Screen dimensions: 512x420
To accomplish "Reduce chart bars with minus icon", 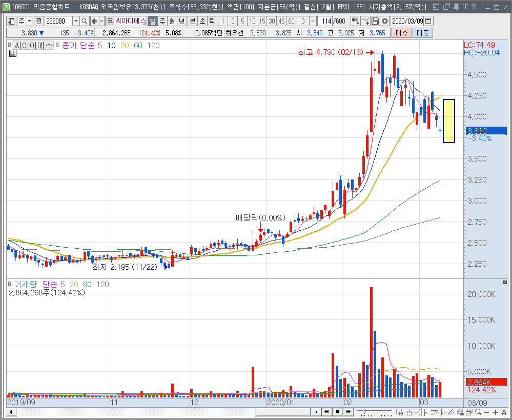I will tap(487, 412).
